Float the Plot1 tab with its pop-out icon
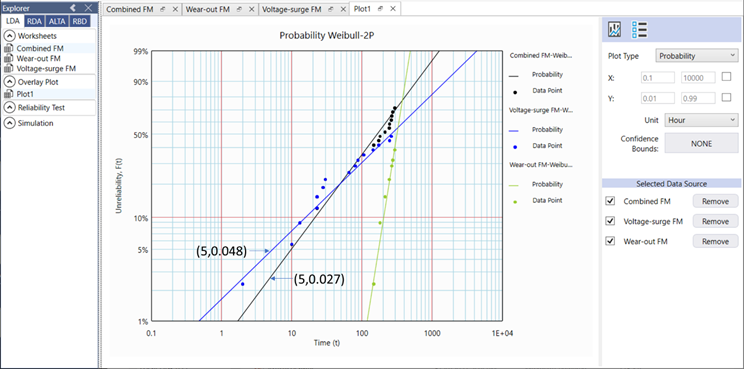The height and width of the screenshot is (369, 744). pyautogui.click(x=381, y=9)
